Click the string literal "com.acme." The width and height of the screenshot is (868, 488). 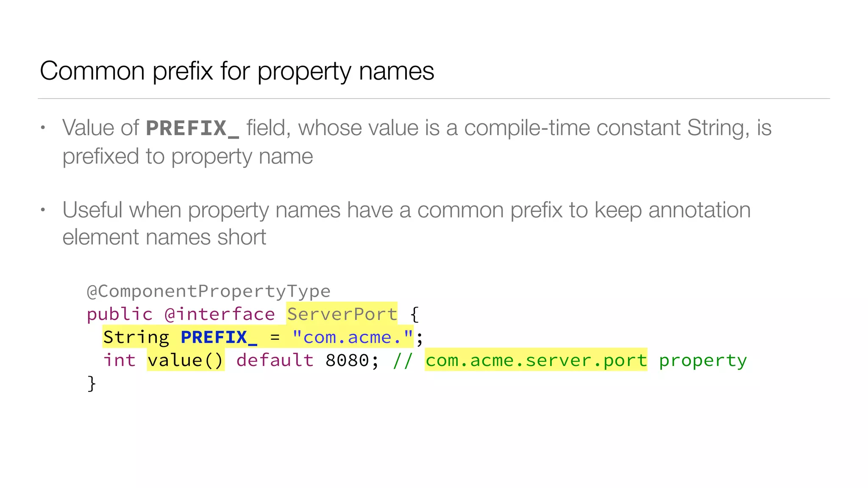point(352,337)
